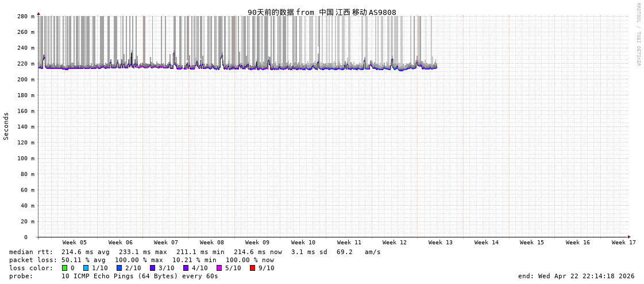Click the red 9/10 loss swatch

[x=252, y=268]
